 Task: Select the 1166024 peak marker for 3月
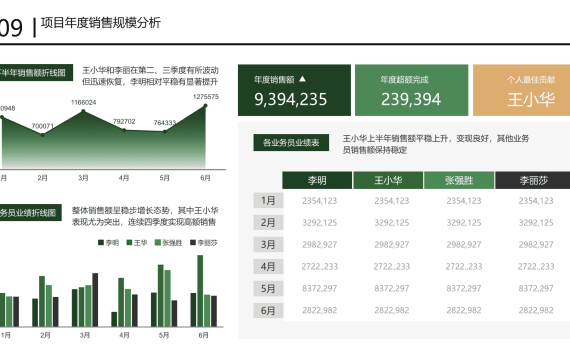(84, 111)
